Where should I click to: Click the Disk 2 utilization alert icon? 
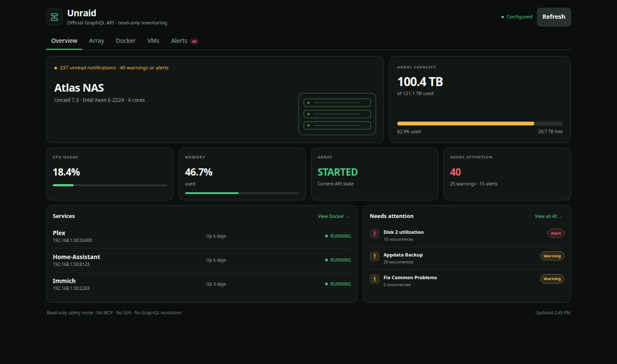click(x=374, y=233)
